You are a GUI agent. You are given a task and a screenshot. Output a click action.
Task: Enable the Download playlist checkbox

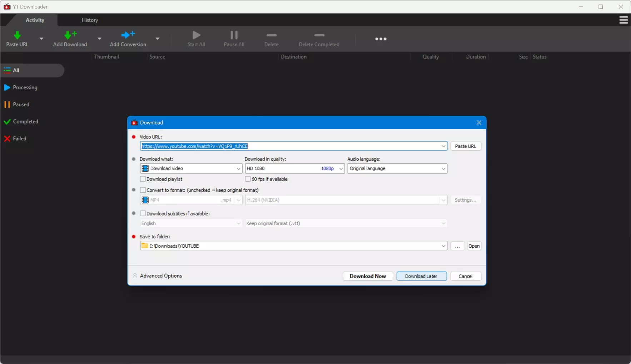coord(143,179)
